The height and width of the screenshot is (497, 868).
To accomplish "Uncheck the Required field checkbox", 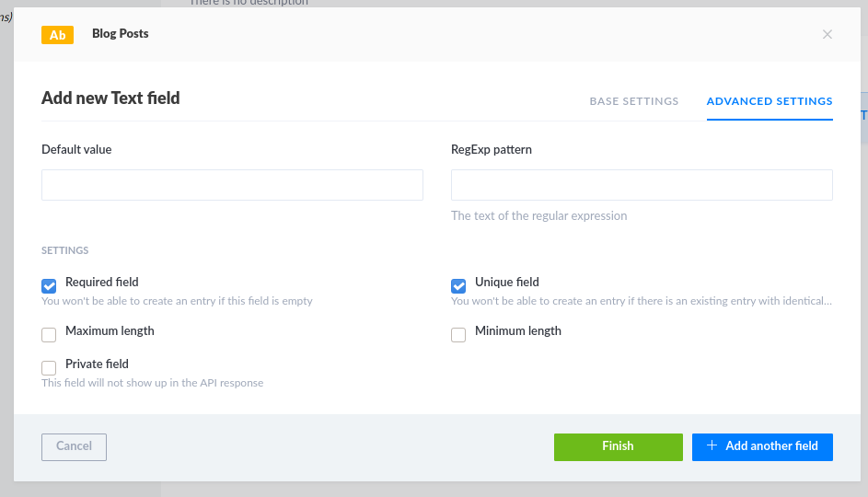I will pyautogui.click(x=49, y=286).
